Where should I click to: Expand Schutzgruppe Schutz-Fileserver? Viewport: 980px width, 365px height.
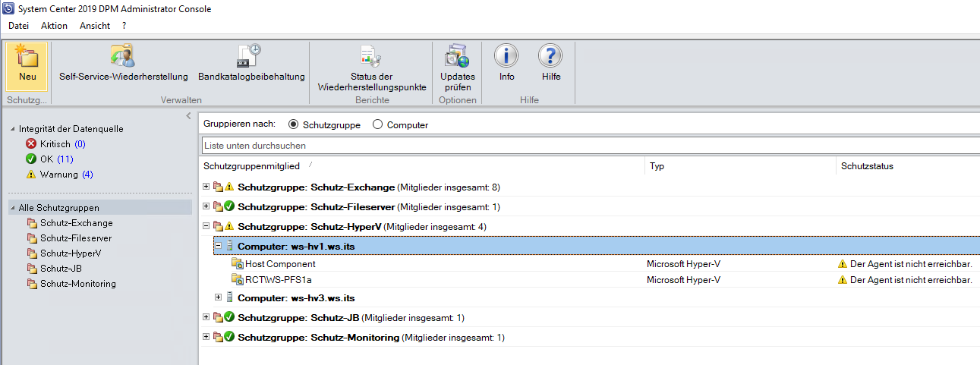pyautogui.click(x=206, y=206)
